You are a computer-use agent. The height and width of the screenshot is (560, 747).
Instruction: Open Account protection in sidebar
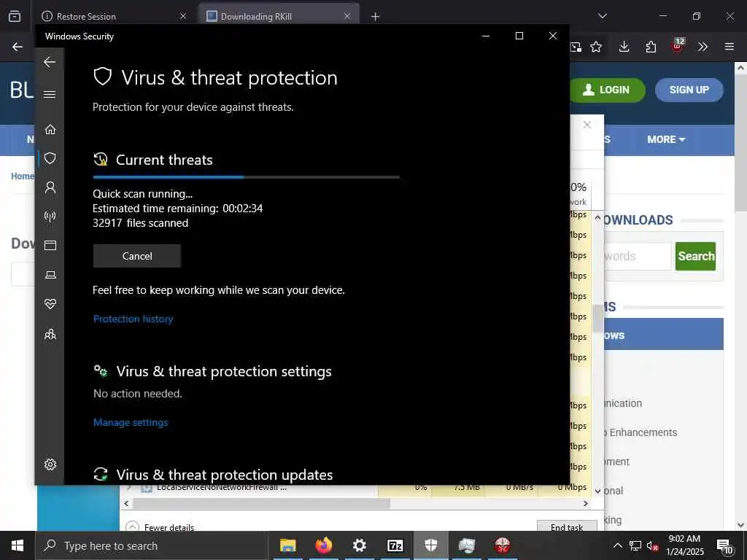pos(50,187)
